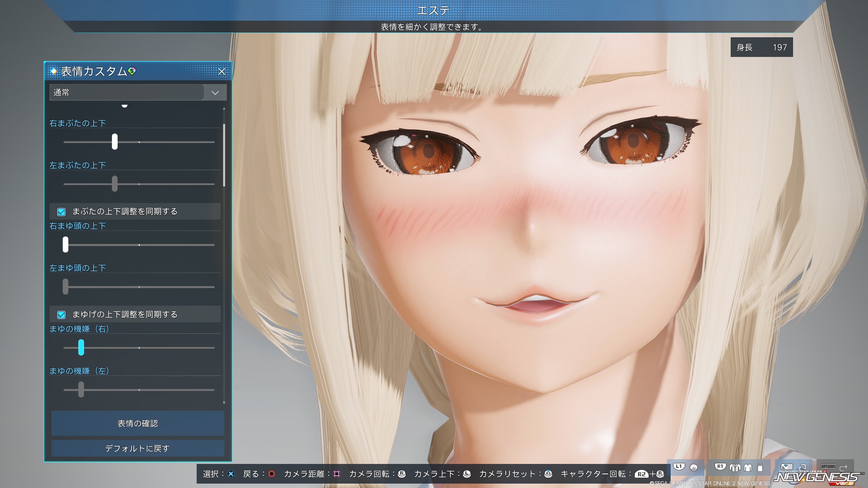Select the jacket outerwear view icon
This screenshot has height=488, width=868.
click(x=735, y=467)
